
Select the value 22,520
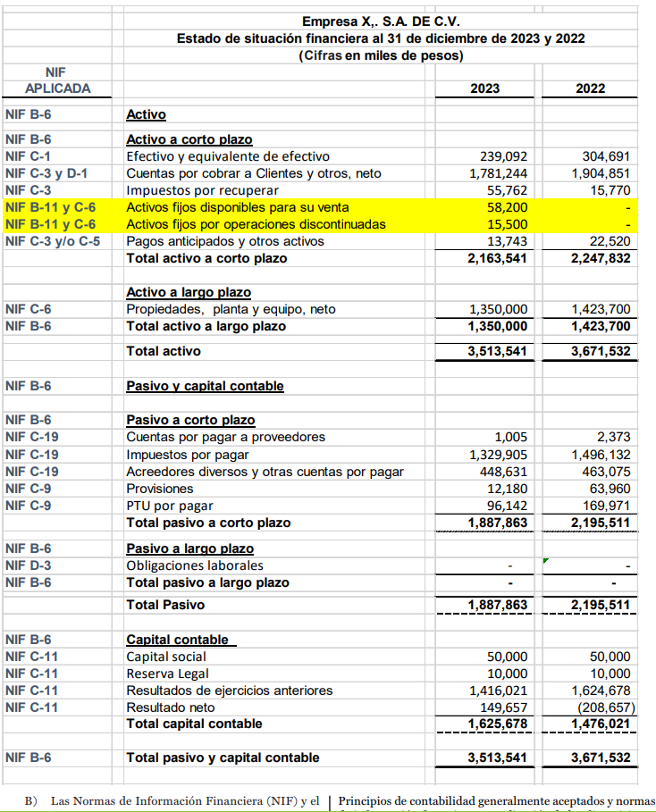tap(610, 241)
